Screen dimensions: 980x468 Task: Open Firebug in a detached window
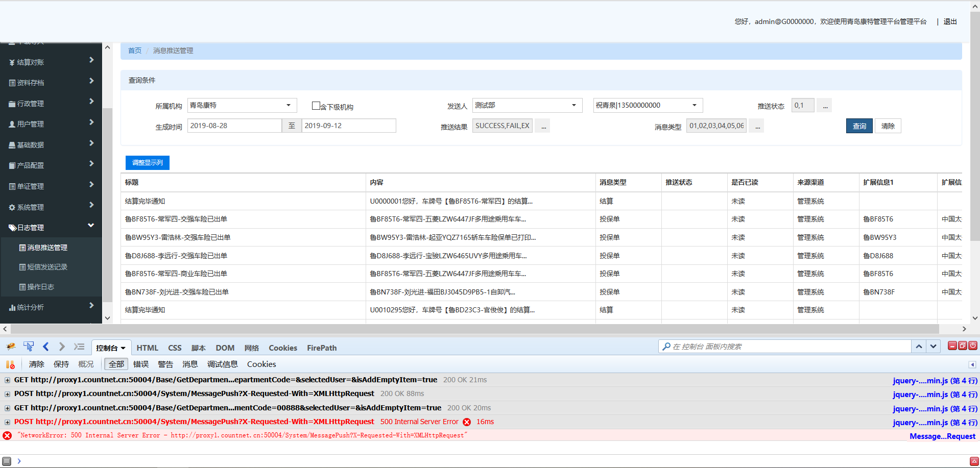pyautogui.click(x=962, y=346)
